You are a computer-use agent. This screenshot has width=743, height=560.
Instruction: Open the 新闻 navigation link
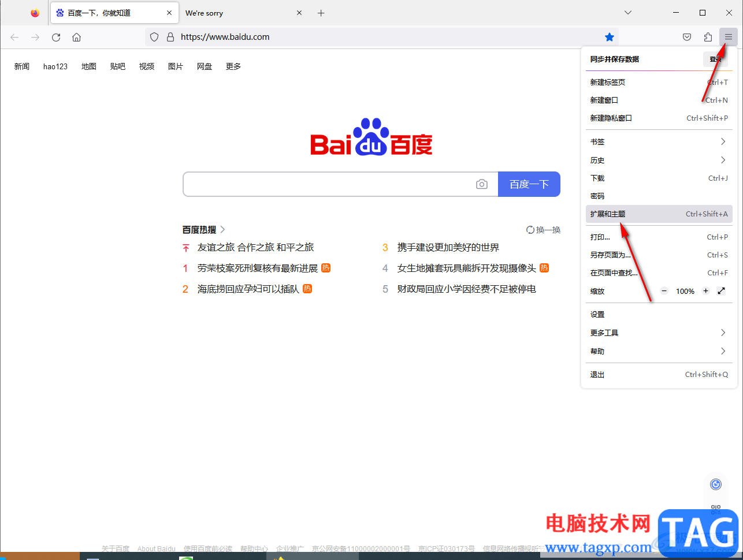coord(22,66)
